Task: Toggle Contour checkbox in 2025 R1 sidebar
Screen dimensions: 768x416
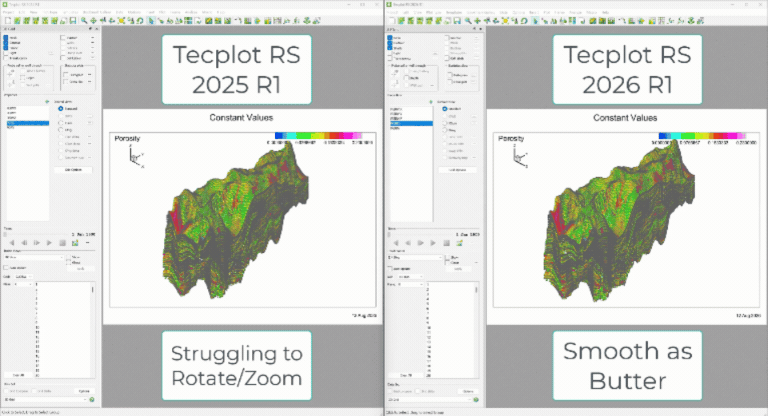Action: [x=6, y=43]
